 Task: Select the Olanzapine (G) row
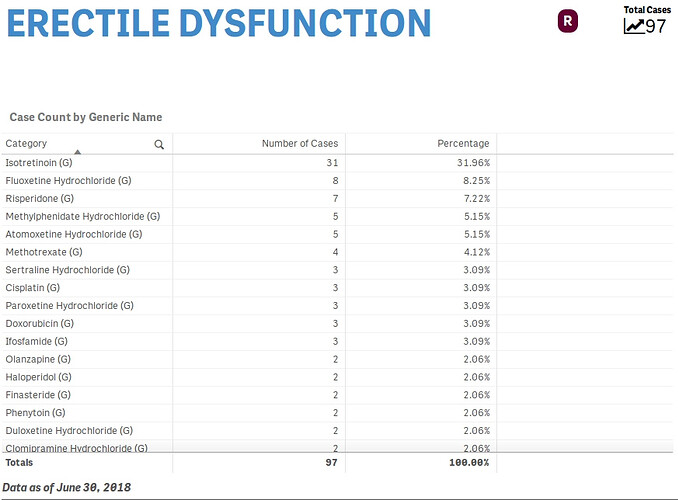[x=337, y=359]
